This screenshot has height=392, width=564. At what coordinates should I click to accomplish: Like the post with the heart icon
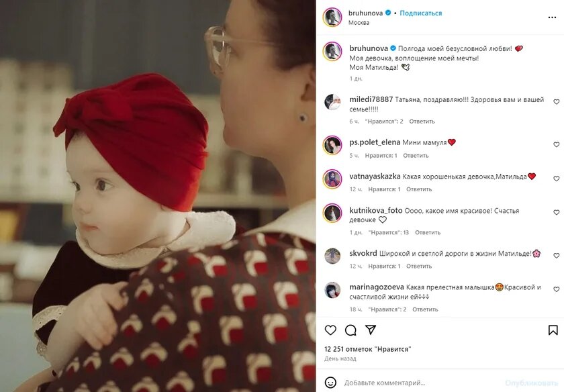click(x=330, y=330)
